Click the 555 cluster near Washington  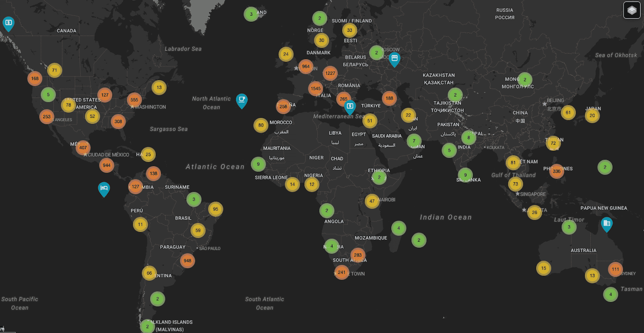pos(134,100)
